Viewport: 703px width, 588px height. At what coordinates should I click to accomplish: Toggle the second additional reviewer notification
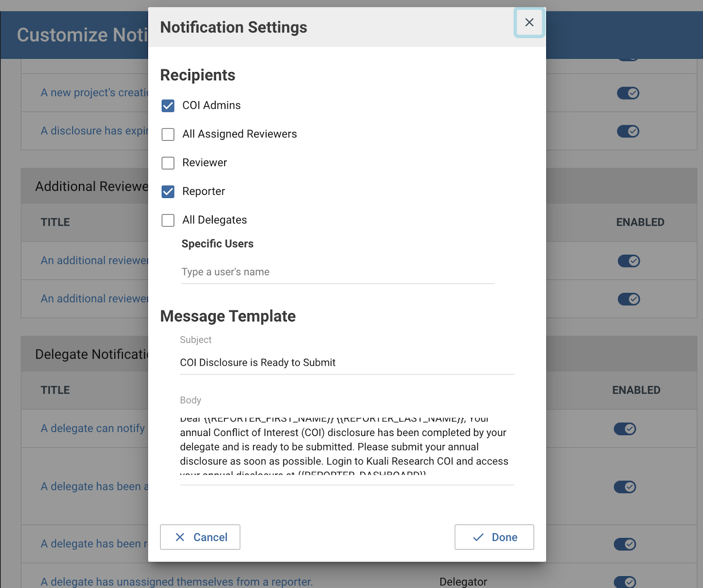point(628,299)
